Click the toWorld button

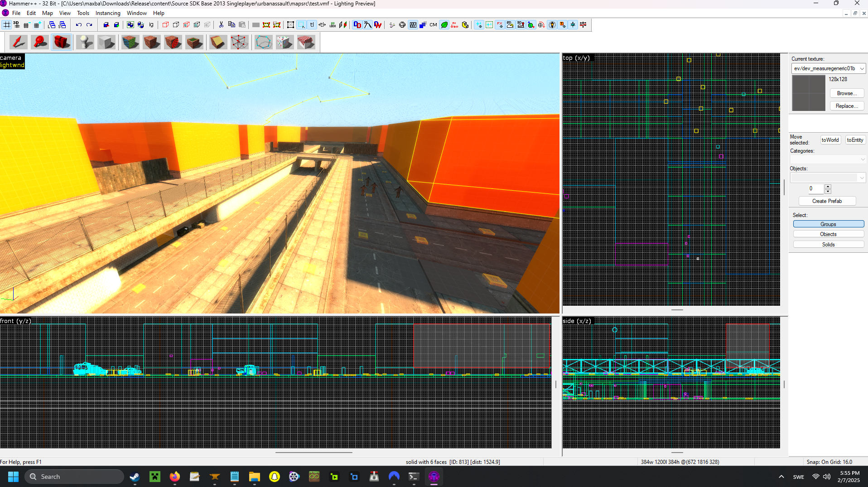click(x=830, y=140)
